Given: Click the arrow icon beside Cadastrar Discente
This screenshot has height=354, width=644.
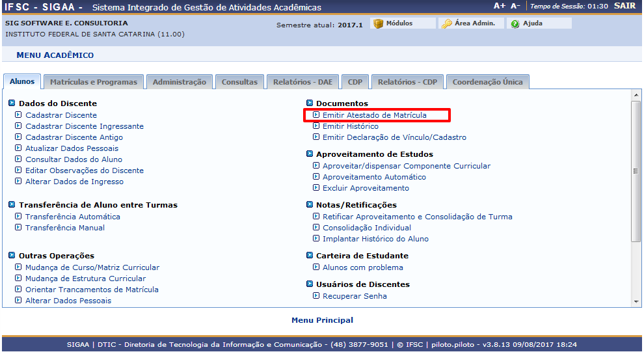Looking at the screenshot, I should (18, 115).
